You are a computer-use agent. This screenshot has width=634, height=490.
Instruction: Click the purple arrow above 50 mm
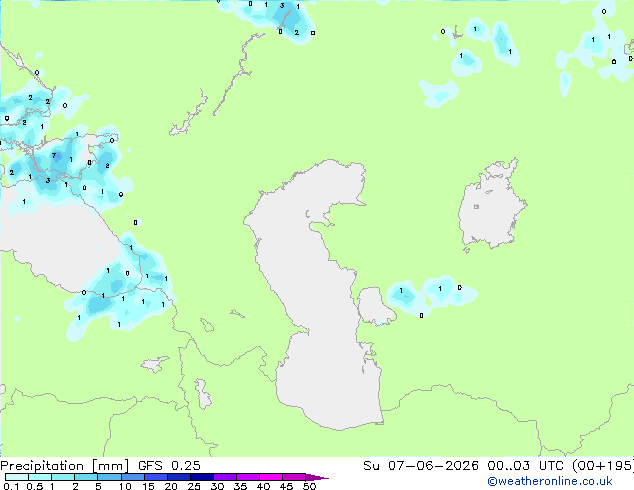click(x=317, y=477)
